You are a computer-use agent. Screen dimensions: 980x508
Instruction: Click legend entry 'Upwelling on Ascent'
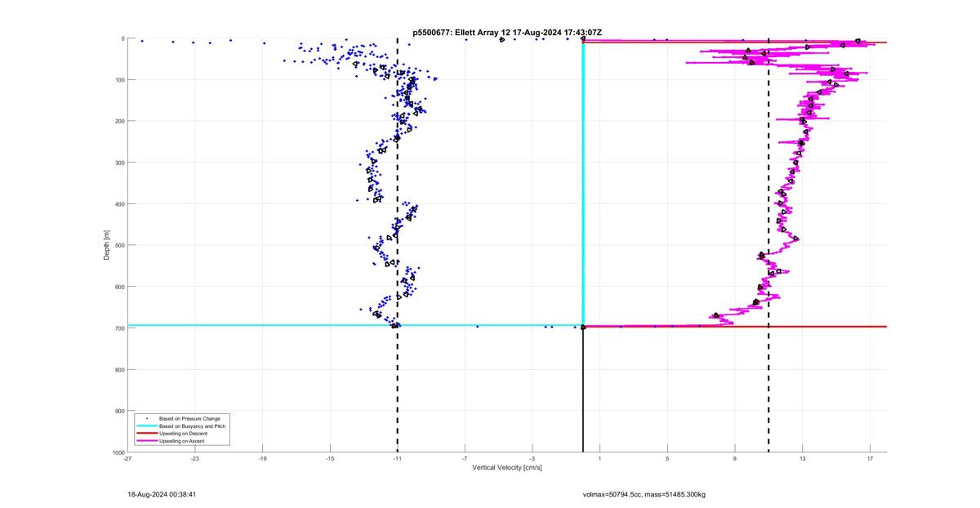[x=182, y=441]
